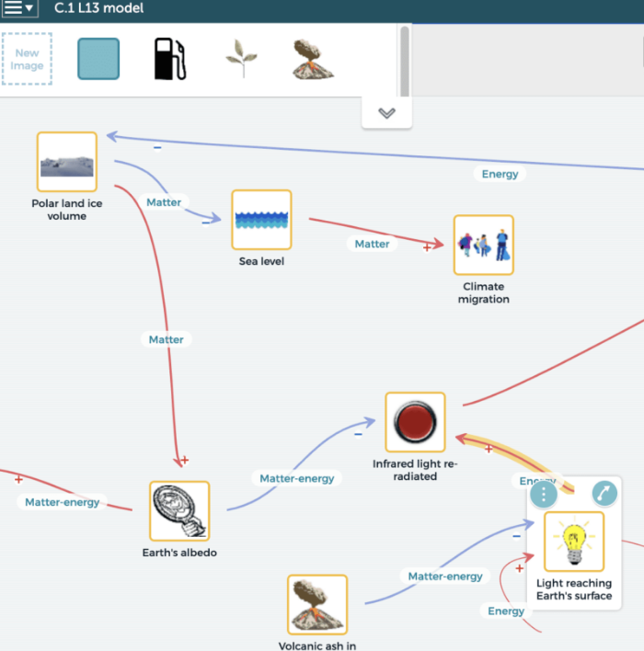Click the C.1 L13 model title
Viewport: 644px width, 651px height.
pos(98,8)
